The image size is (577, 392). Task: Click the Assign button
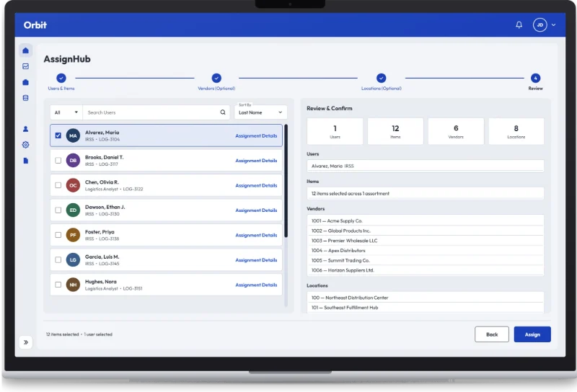coord(532,334)
